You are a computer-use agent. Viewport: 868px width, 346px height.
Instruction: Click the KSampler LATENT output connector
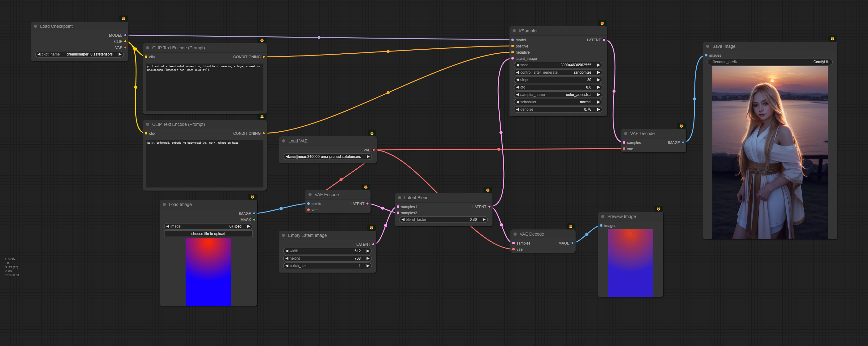point(604,40)
